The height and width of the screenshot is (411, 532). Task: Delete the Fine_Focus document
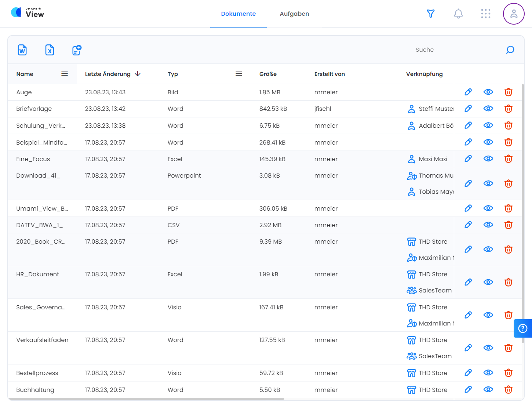(508, 159)
